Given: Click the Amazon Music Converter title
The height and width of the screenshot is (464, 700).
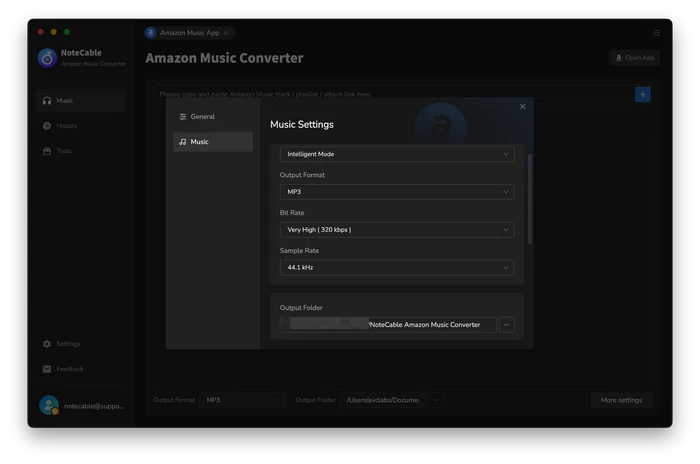Looking at the screenshot, I should pos(225,58).
